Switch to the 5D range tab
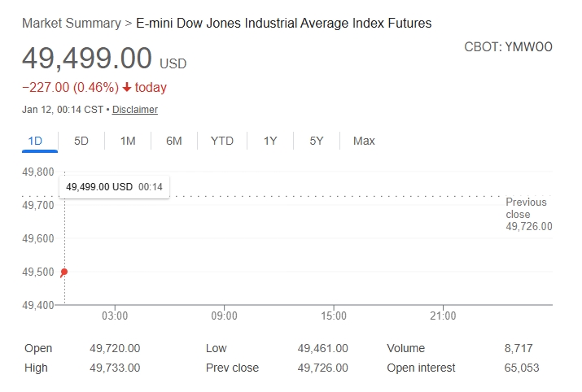This screenshot has width=582, height=392. click(x=81, y=141)
